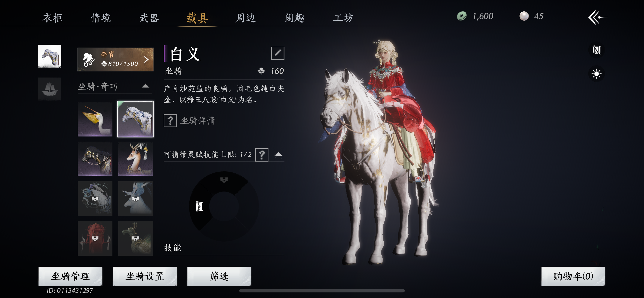Click the rename pencil icon beside 白义

[277, 53]
